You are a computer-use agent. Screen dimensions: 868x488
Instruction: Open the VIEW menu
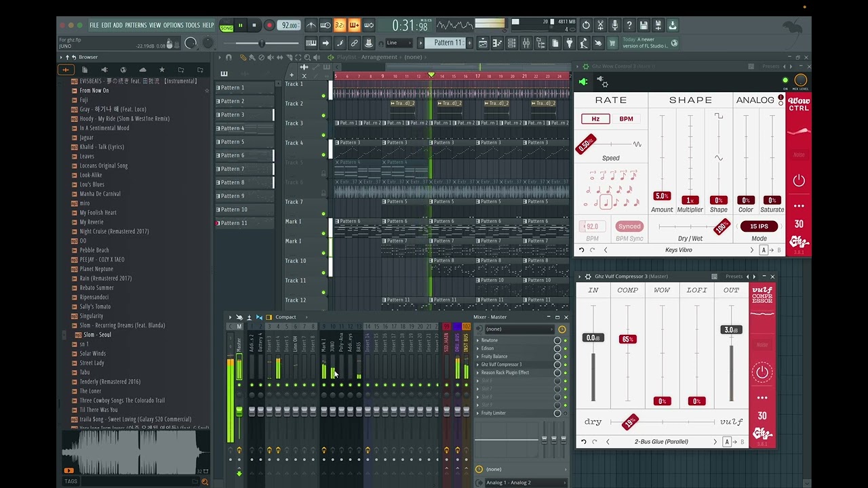tap(155, 26)
